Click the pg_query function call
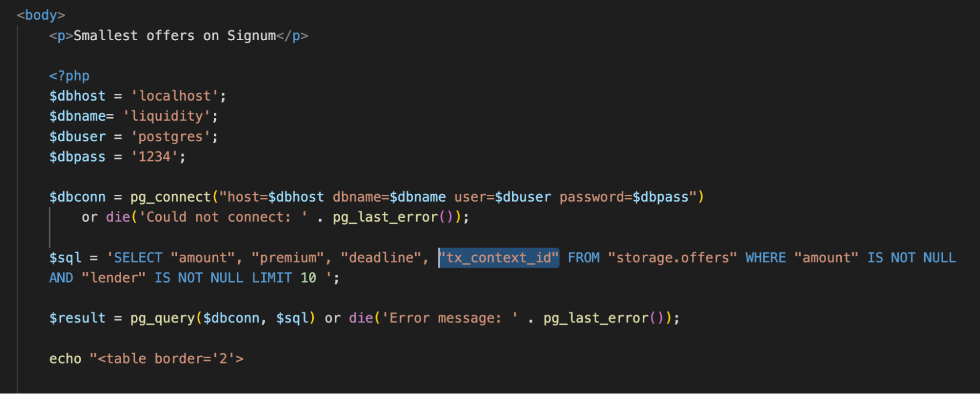 (162, 318)
